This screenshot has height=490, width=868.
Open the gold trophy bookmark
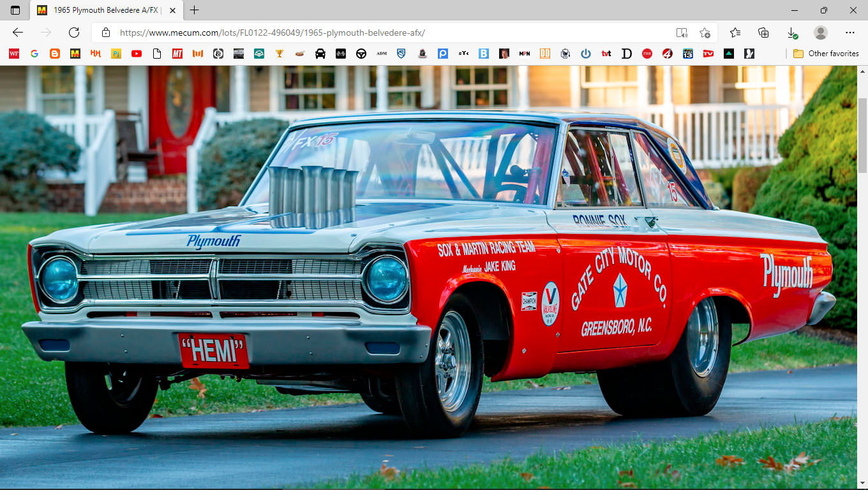coord(280,54)
